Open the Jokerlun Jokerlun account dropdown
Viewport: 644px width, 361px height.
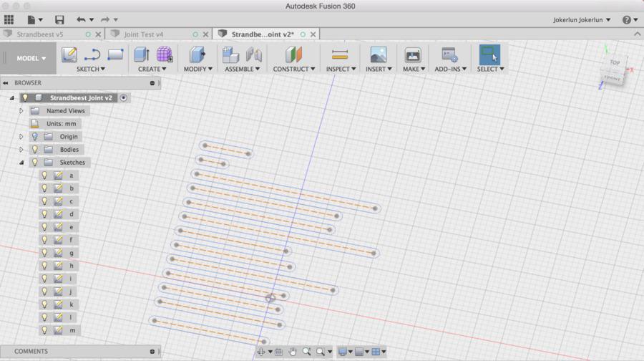[582, 20]
